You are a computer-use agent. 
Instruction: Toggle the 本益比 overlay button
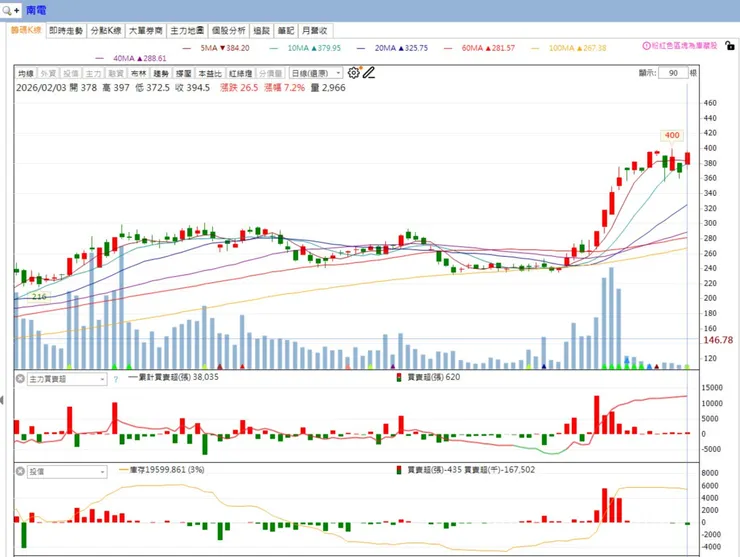point(210,73)
